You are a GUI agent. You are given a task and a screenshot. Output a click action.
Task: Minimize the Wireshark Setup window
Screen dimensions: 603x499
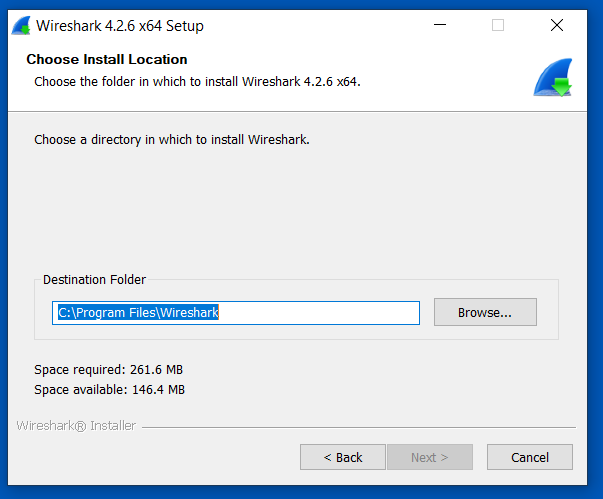439,25
